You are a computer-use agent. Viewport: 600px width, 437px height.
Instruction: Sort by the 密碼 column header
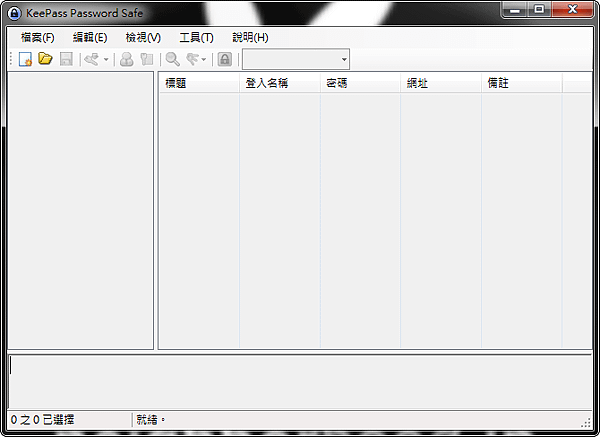(x=360, y=83)
